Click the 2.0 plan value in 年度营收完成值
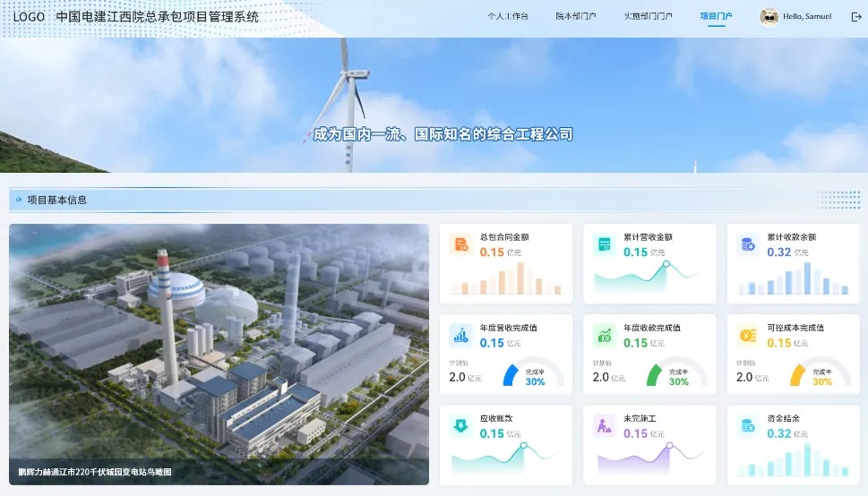 (457, 377)
